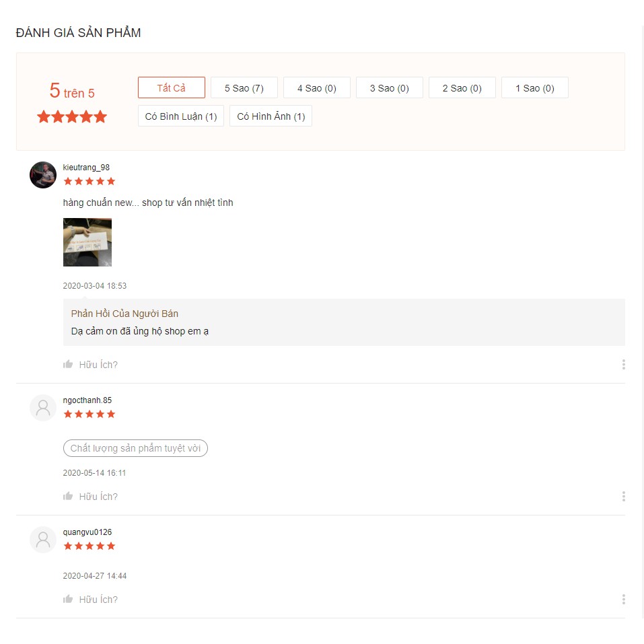The width and height of the screenshot is (644, 644).
Task: Open the review photo thumbnail
Action: (x=87, y=242)
